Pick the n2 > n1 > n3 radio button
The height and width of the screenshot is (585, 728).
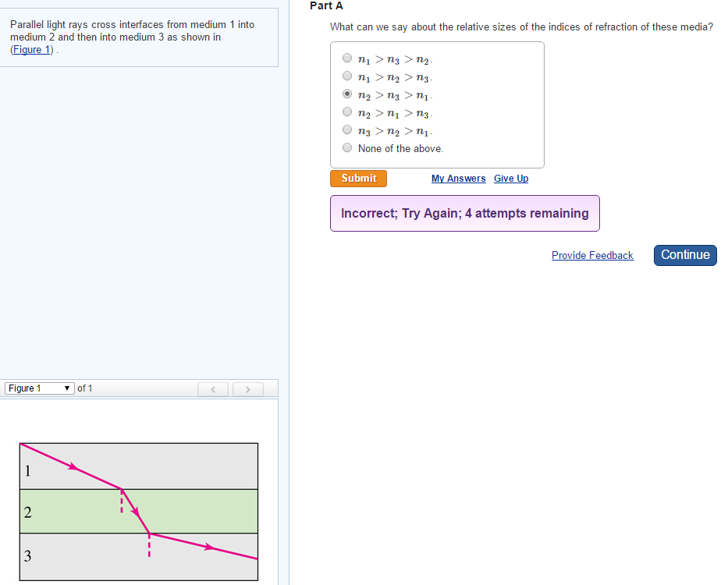(347, 112)
